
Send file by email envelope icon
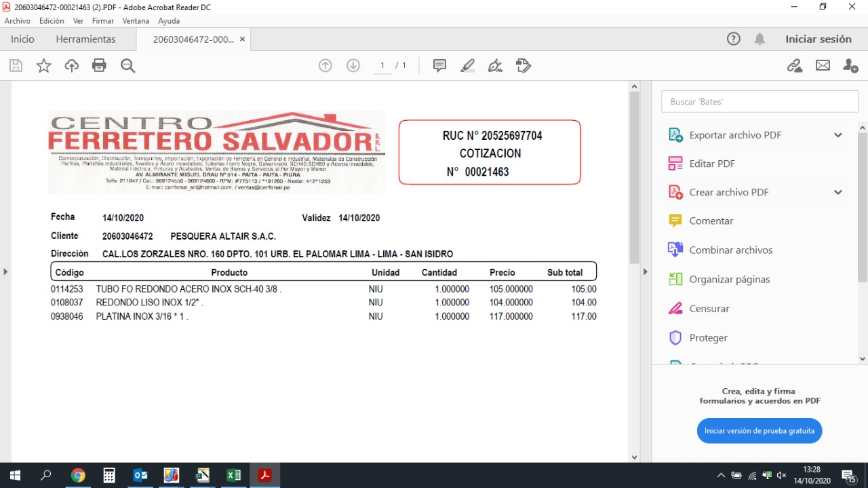pos(823,66)
